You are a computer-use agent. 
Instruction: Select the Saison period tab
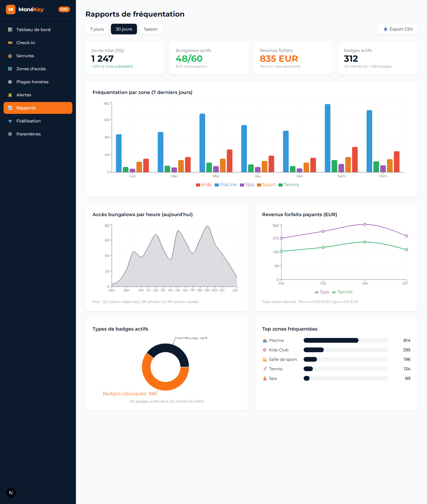click(151, 29)
